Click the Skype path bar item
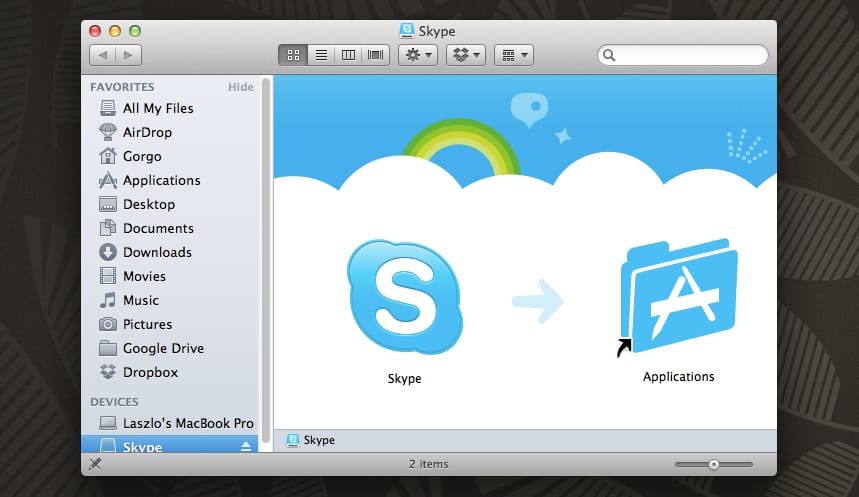Image resolution: width=859 pixels, height=497 pixels. [x=311, y=440]
